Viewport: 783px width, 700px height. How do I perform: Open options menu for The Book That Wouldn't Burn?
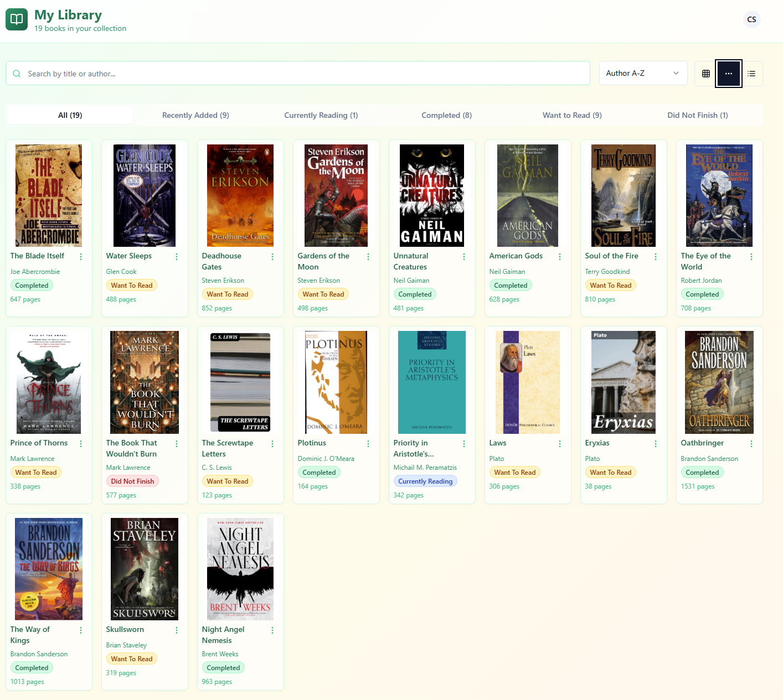coord(177,444)
